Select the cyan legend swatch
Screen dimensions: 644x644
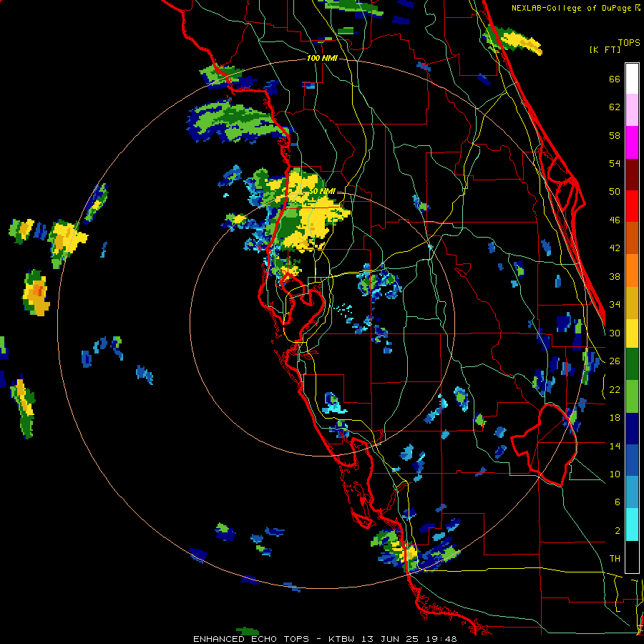pyautogui.click(x=632, y=525)
